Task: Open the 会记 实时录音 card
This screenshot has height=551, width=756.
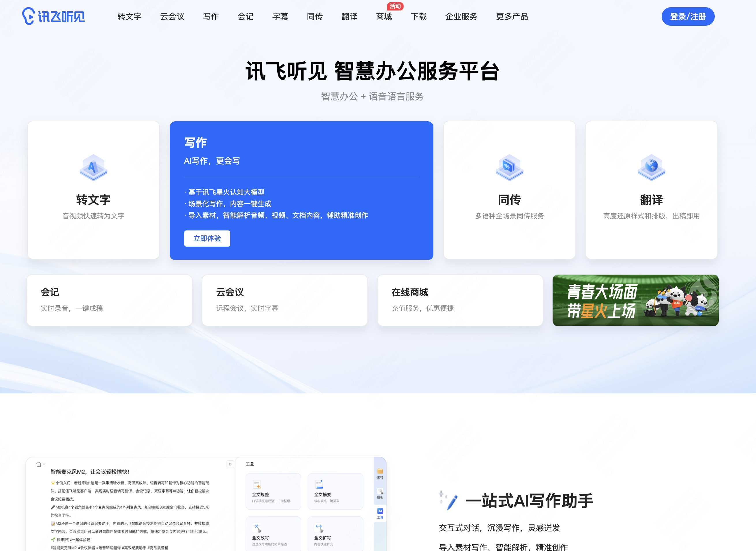Action: 109,300
